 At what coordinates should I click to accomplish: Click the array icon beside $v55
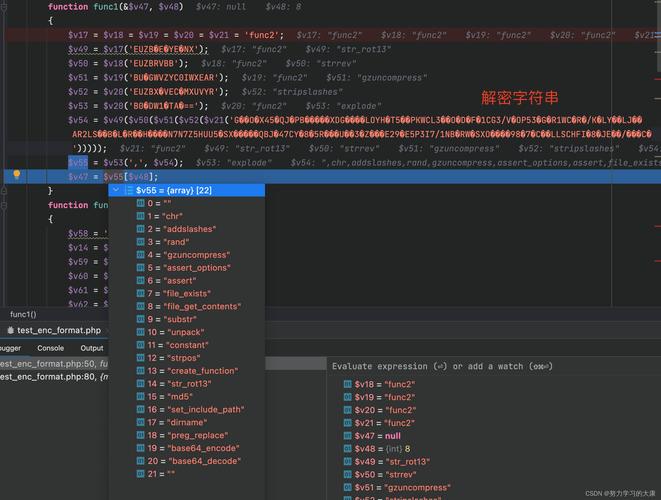[x=129, y=191]
